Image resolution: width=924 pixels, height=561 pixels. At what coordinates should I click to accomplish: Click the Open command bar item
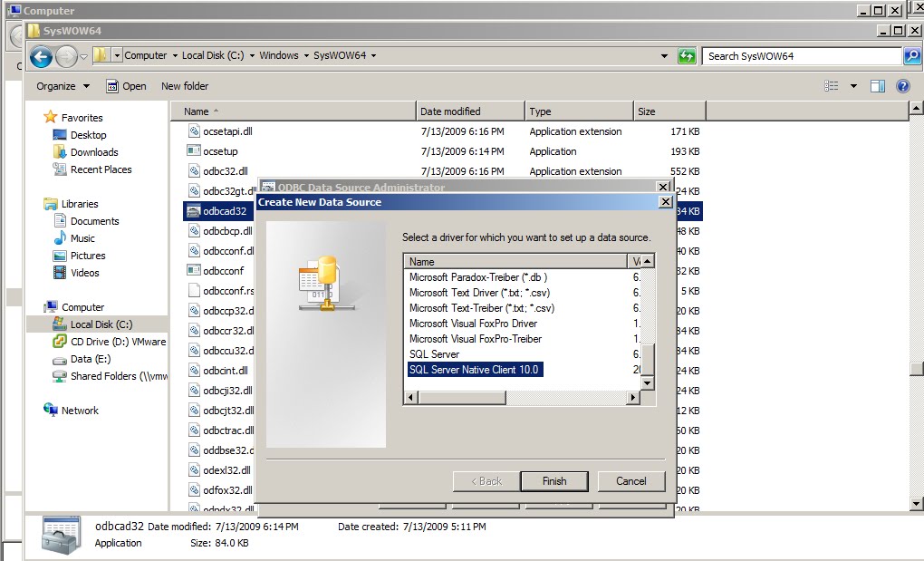(127, 85)
